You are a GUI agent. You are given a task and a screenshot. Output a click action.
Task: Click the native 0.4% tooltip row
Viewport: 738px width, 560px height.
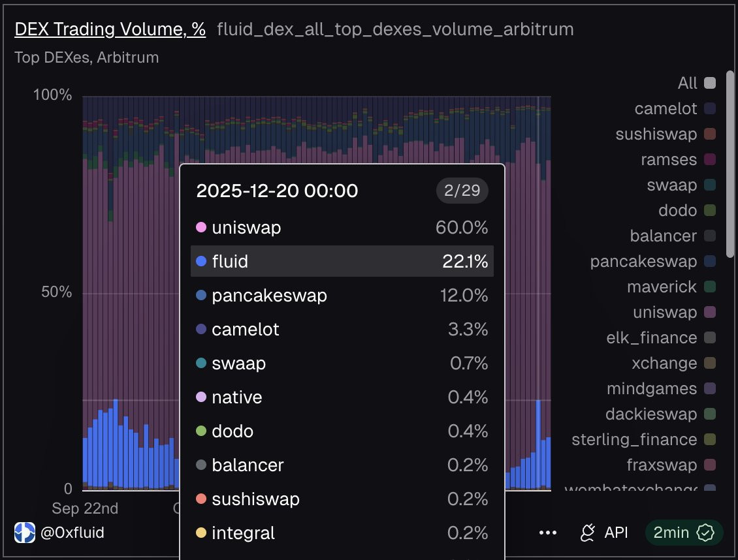coord(342,397)
